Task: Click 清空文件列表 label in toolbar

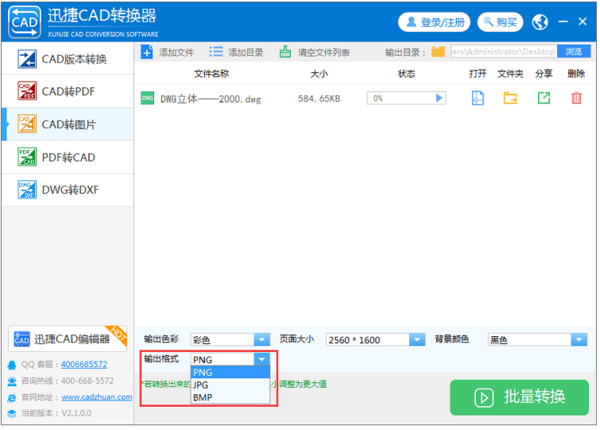Action: coord(324,52)
